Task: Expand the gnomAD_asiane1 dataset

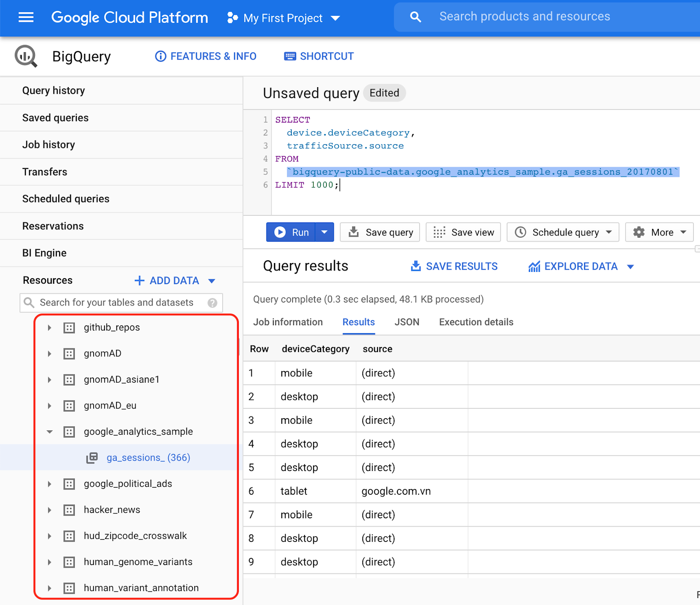Action: pyautogui.click(x=49, y=380)
